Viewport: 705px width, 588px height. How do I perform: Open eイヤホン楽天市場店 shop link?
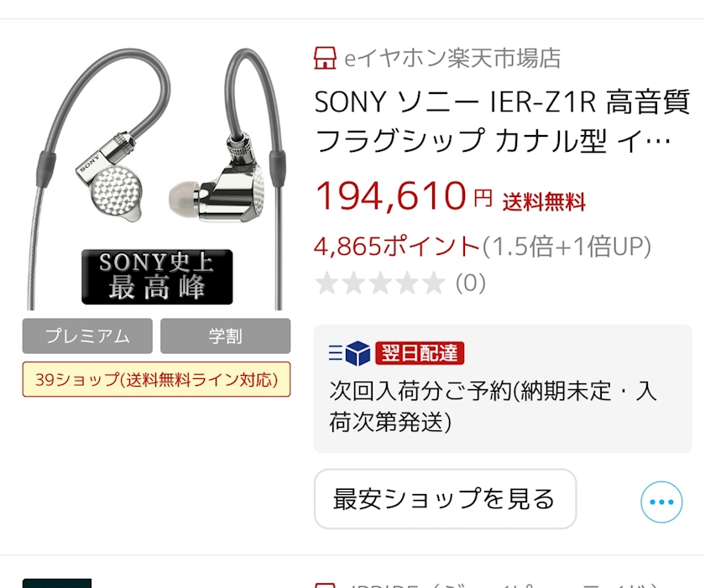[452, 59]
